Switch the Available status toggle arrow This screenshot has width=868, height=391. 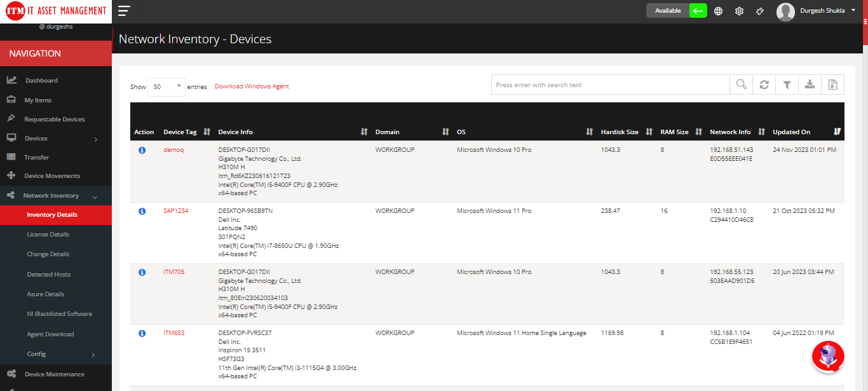pos(698,11)
